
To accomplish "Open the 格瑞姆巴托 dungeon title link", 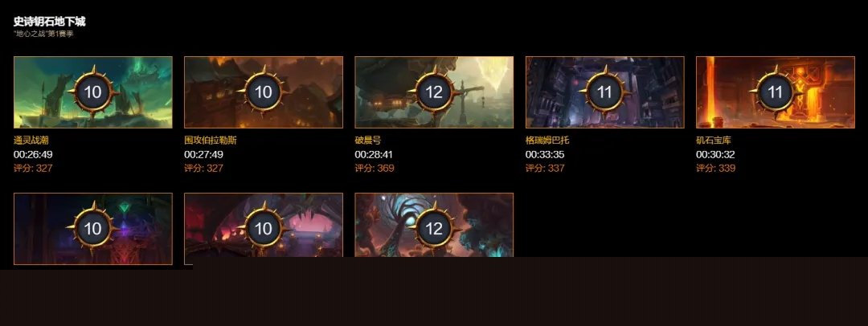I will coord(547,141).
